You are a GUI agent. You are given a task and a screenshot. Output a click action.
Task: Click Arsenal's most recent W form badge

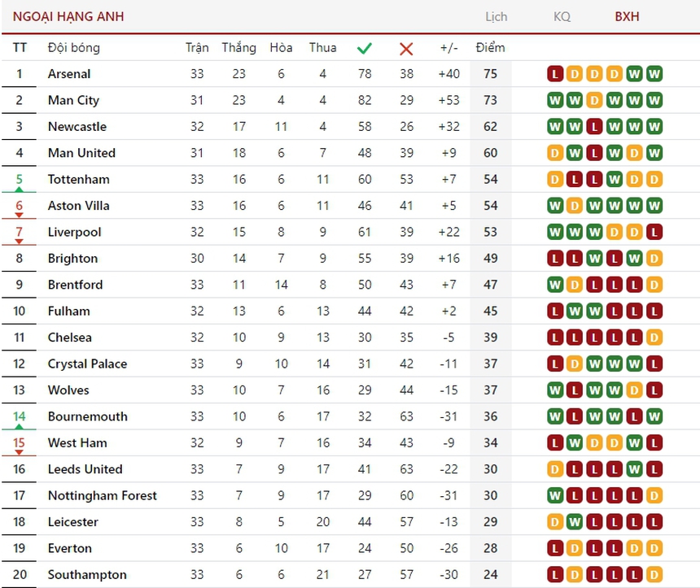[x=654, y=74]
